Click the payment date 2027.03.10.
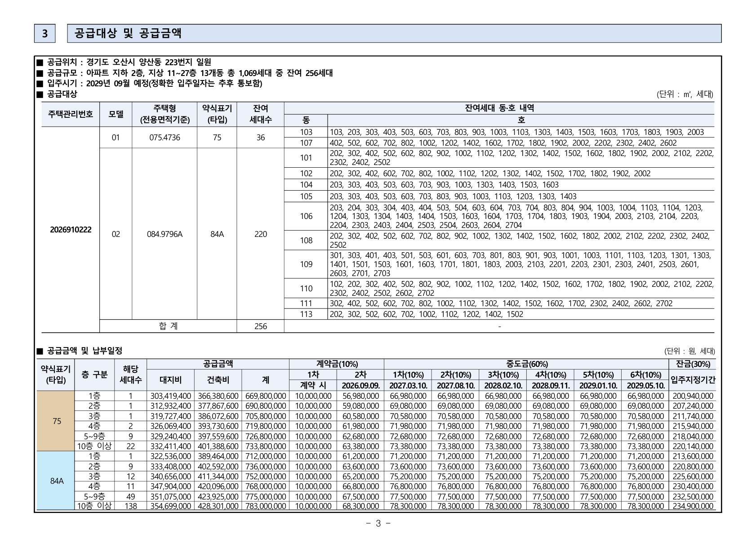This screenshot has width=756, height=535. (408, 385)
